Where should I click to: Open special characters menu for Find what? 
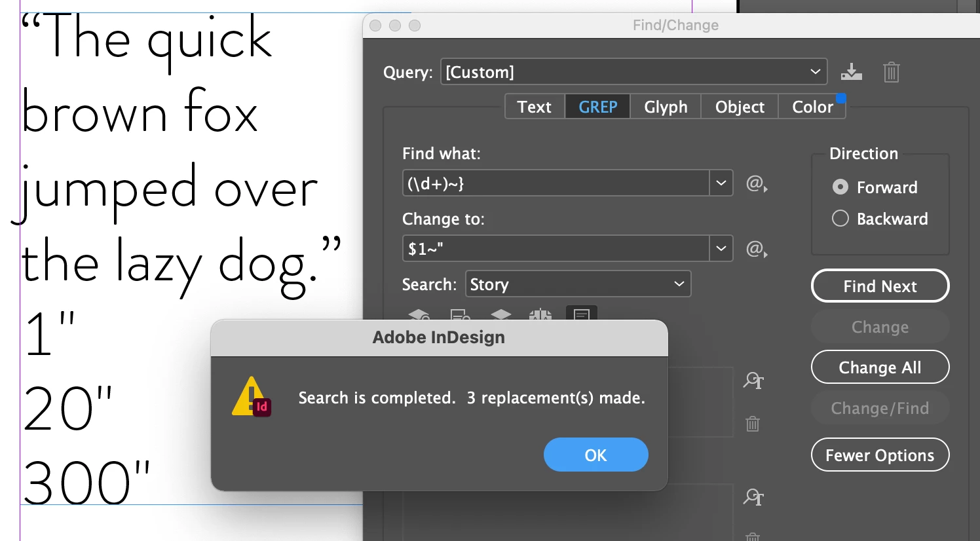click(x=757, y=183)
